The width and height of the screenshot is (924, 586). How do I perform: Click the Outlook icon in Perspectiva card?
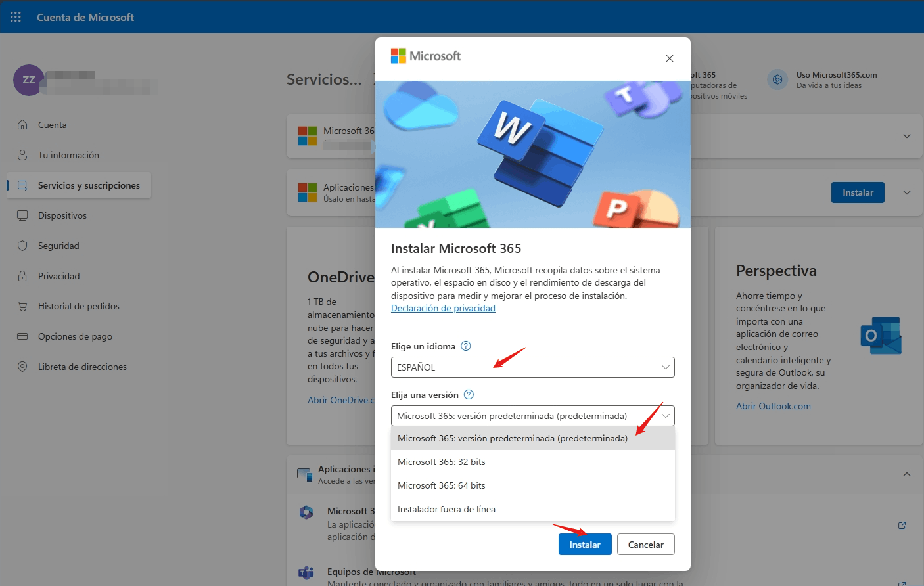(881, 335)
